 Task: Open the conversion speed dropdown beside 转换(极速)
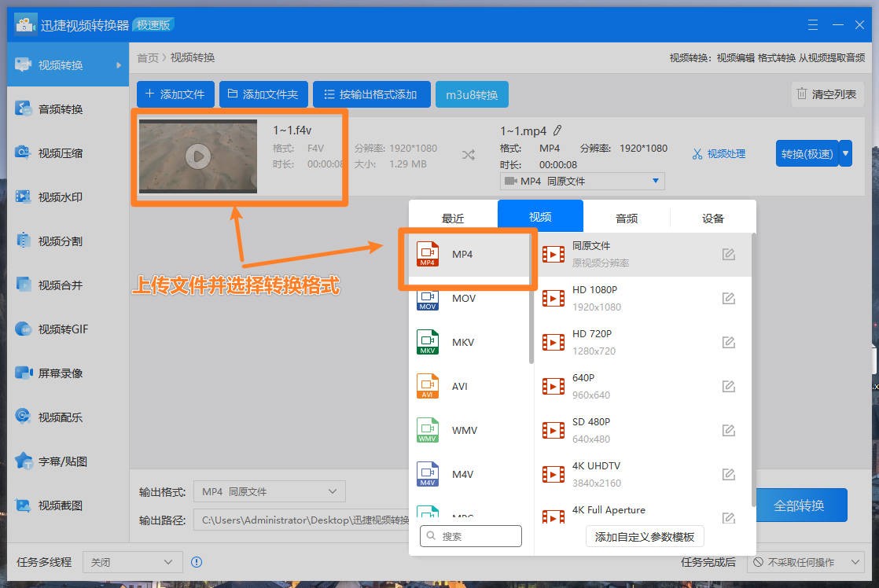tap(846, 153)
